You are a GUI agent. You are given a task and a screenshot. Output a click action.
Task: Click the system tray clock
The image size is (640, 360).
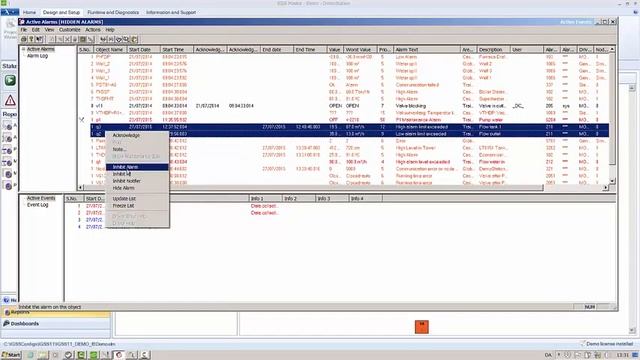point(622,355)
